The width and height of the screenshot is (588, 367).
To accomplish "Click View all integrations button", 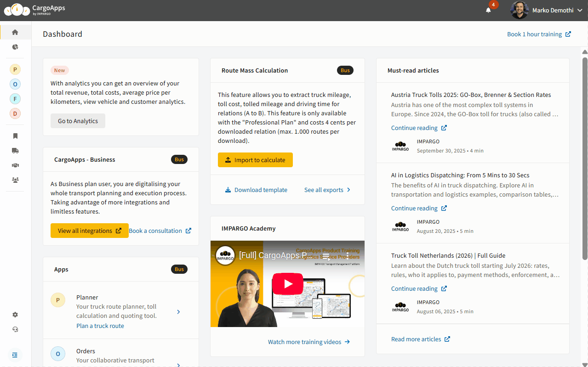I will (90, 231).
